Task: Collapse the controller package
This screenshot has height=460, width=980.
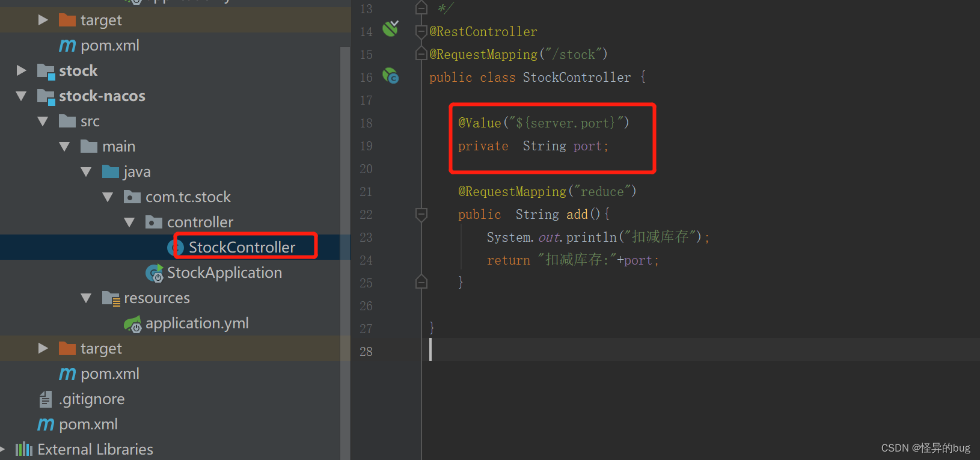Action: (x=129, y=222)
